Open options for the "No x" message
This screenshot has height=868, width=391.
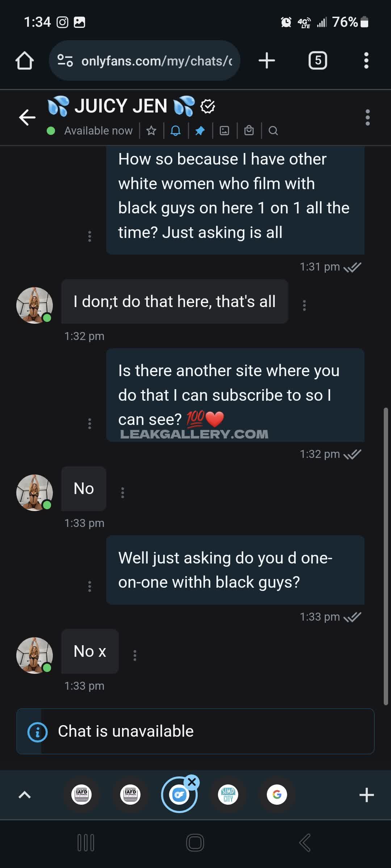[135, 655]
